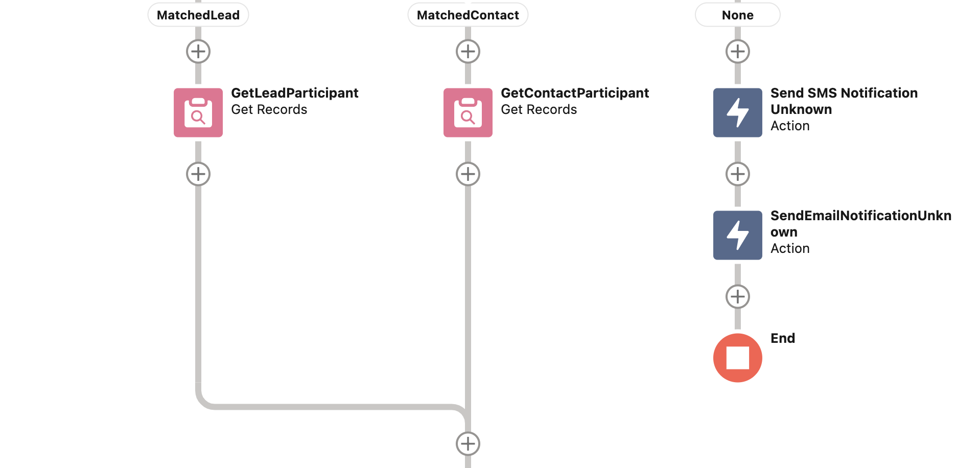This screenshot has height=468, width=980.
Task: Add element at the merged branch bottom
Action: pyautogui.click(x=468, y=443)
